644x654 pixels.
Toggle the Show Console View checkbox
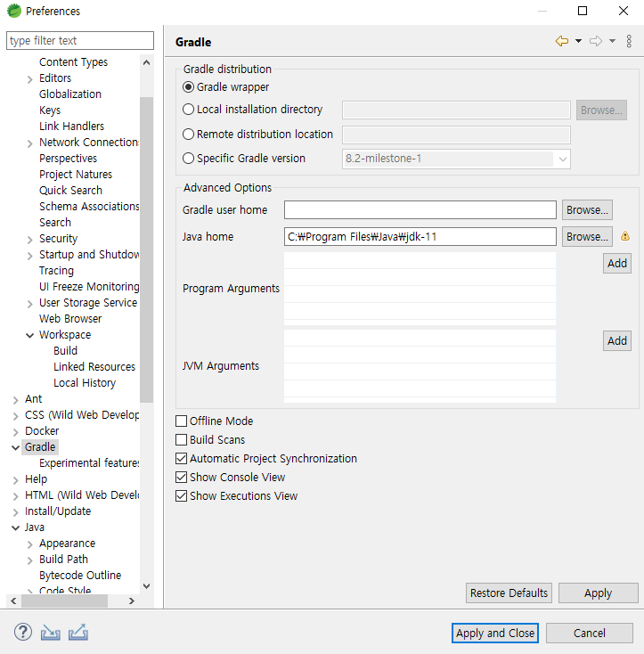pyautogui.click(x=182, y=478)
